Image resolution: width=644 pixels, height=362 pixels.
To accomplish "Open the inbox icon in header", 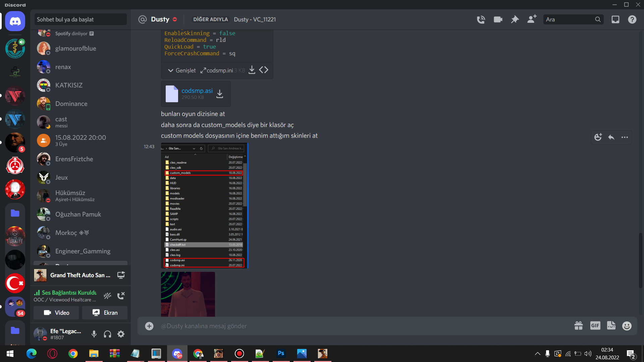I will click(615, 19).
